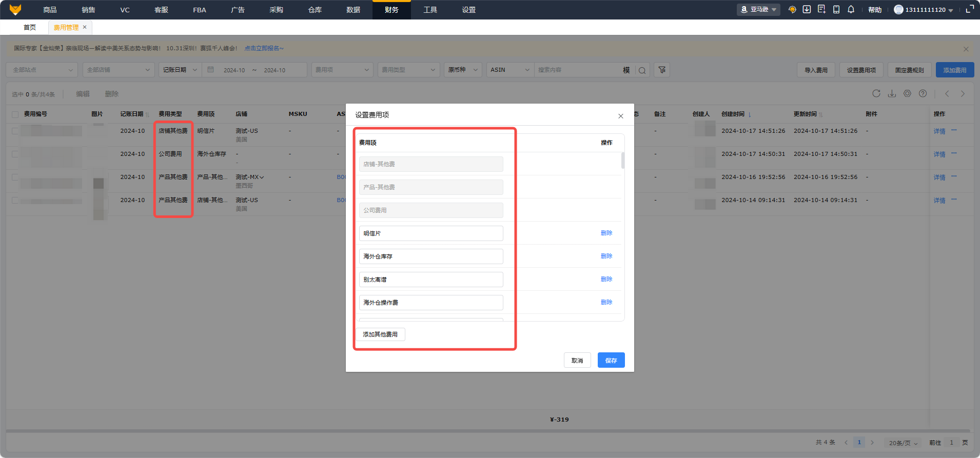
Task: Open the 财务 menu
Action: point(391,10)
